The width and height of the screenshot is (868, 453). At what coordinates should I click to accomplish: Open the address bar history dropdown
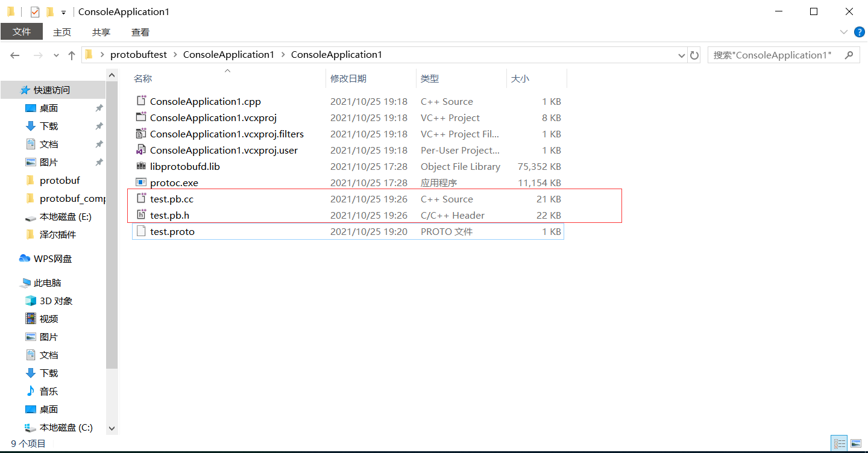click(x=681, y=55)
